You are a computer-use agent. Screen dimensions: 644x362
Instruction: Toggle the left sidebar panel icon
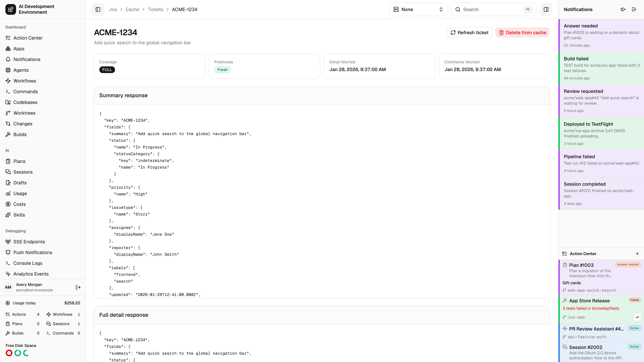tap(98, 10)
